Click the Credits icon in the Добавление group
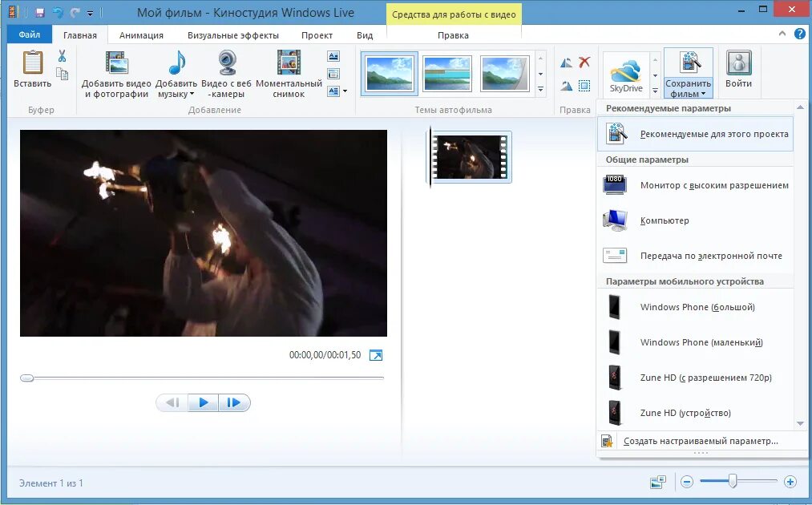Screen dimensions: 812x505 [333, 91]
